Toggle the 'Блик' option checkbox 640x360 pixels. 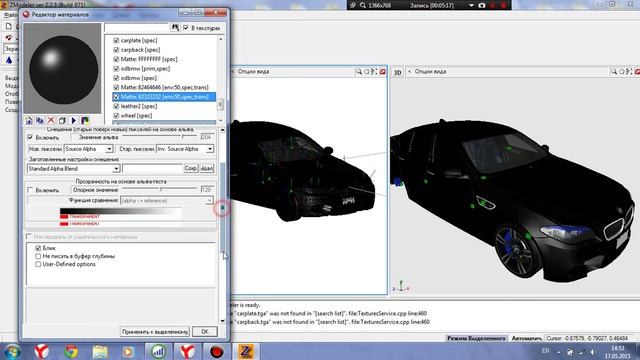pos(38,248)
